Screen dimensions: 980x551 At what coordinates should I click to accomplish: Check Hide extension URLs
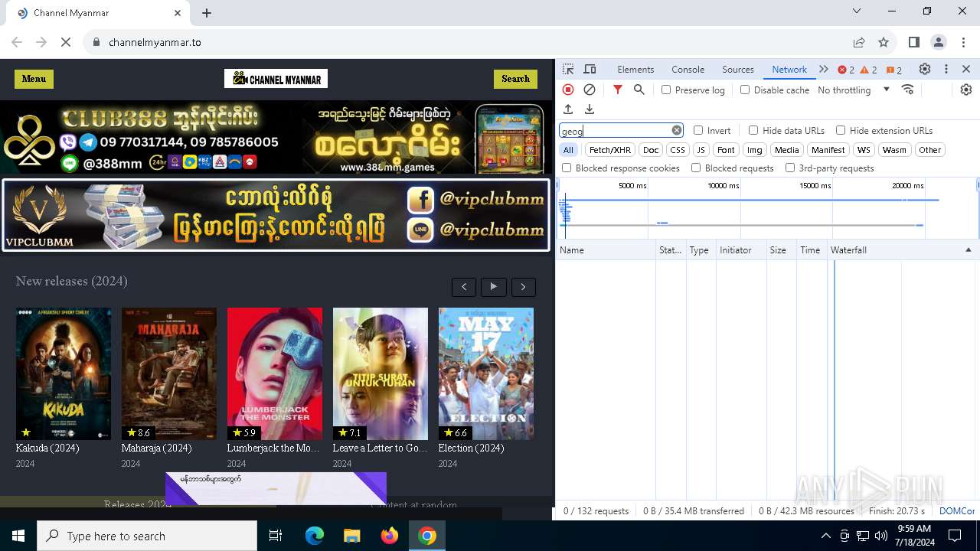point(841,130)
